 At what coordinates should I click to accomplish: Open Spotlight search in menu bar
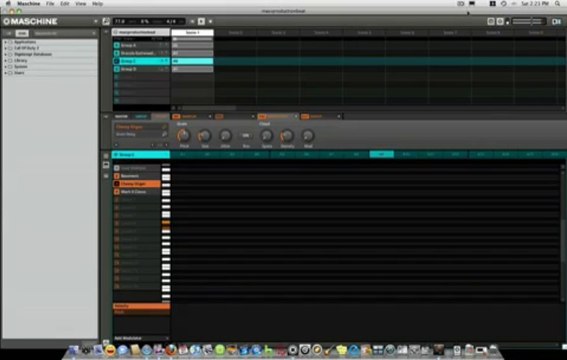pyautogui.click(x=558, y=4)
